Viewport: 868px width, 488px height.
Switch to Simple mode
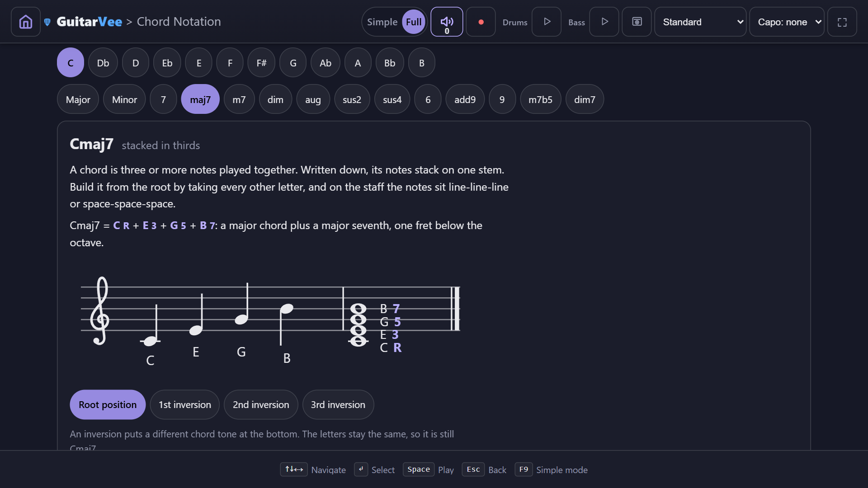pos(382,22)
